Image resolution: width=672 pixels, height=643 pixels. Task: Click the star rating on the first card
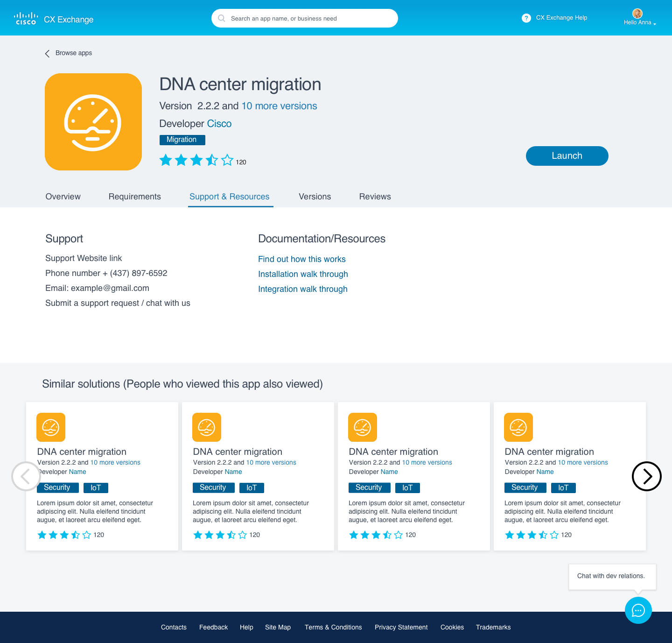point(64,535)
